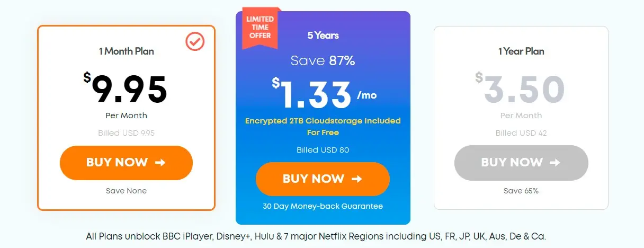Image resolution: width=644 pixels, height=248 pixels.
Task: Buy the 5 Years plan
Action: click(323, 179)
